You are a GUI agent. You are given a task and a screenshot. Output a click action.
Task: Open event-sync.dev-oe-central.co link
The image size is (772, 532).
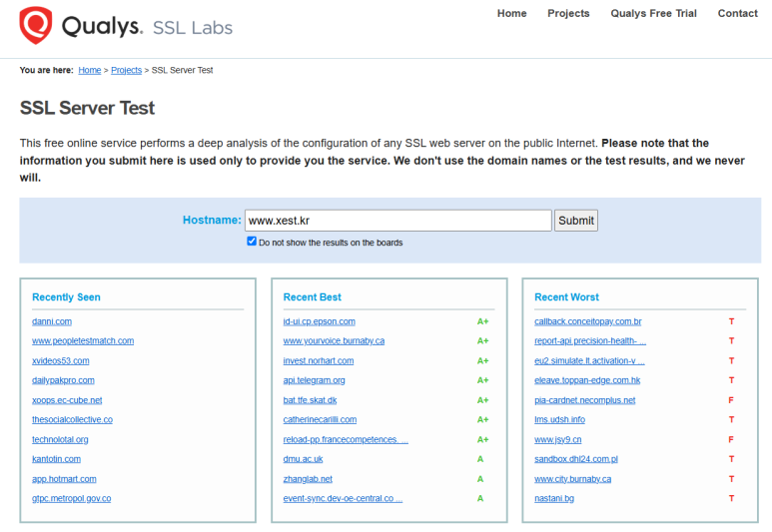pos(343,498)
